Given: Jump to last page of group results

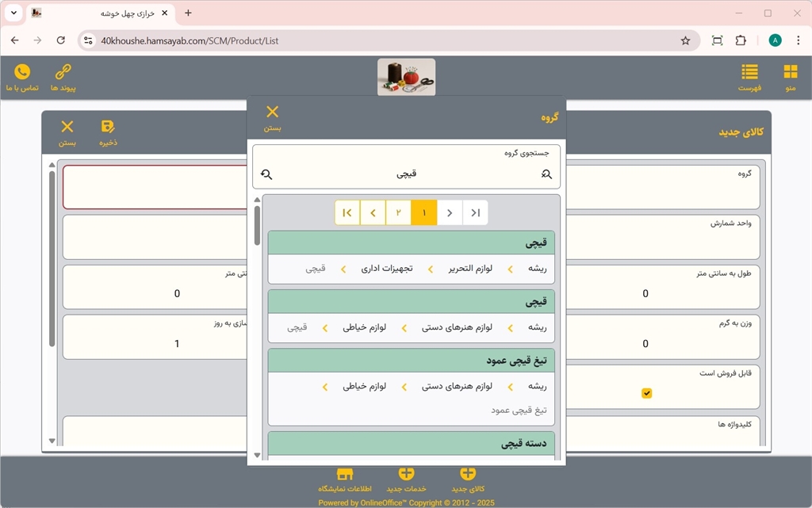Looking at the screenshot, I should [x=347, y=212].
